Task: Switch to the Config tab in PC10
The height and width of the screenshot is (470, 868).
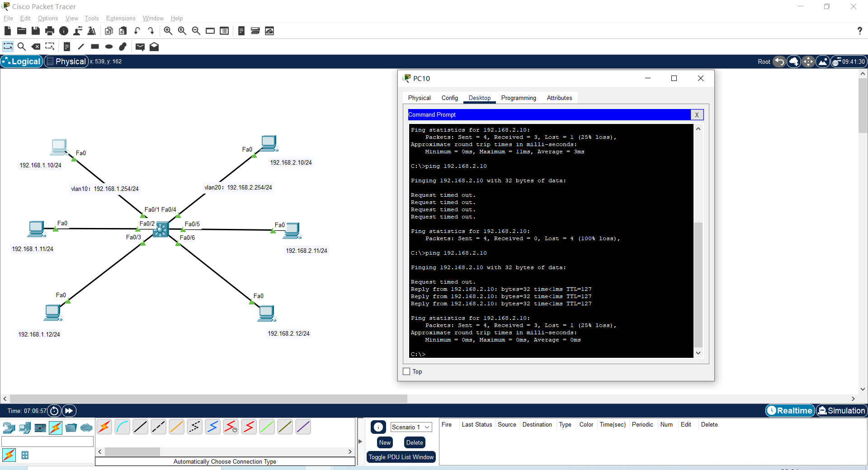Action: click(449, 98)
